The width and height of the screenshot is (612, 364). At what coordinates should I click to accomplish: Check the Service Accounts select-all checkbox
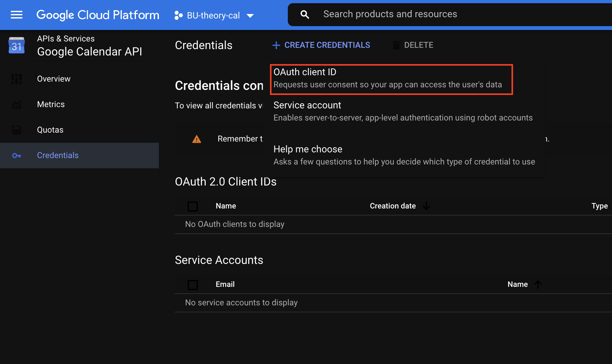[x=193, y=285]
